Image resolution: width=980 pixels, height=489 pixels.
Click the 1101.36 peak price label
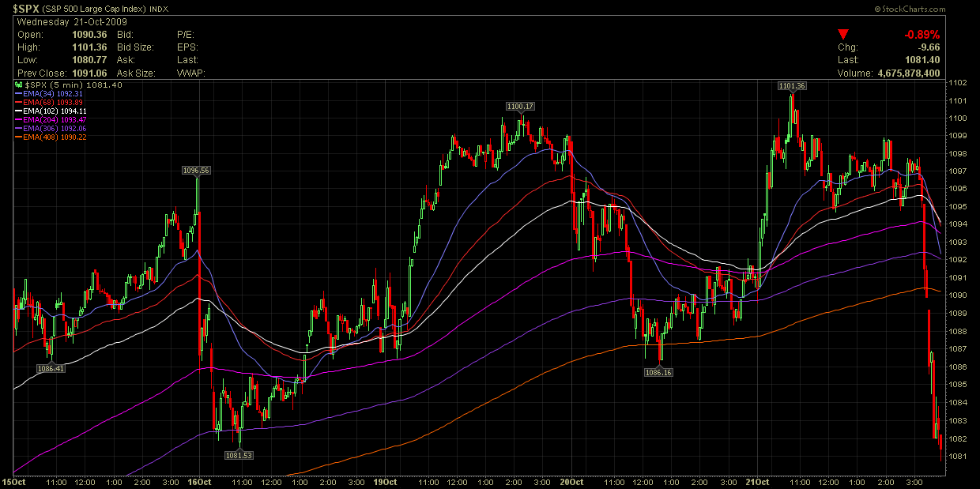[x=791, y=85]
